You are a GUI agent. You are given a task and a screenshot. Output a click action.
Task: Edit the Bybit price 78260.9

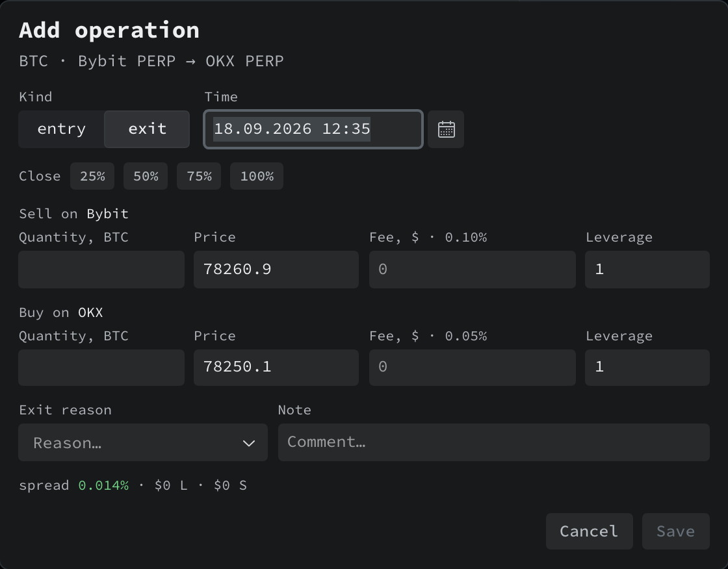[x=276, y=270]
